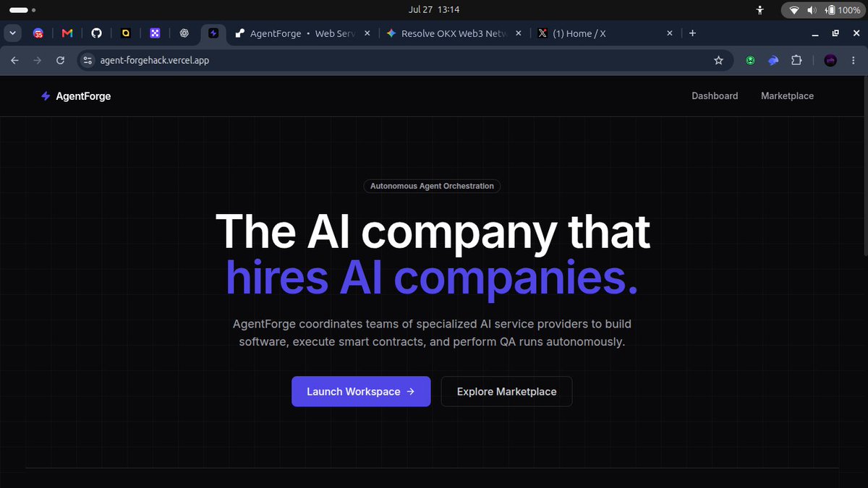Go back to previous page
This screenshot has height=488, width=868.
coord(14,61)
